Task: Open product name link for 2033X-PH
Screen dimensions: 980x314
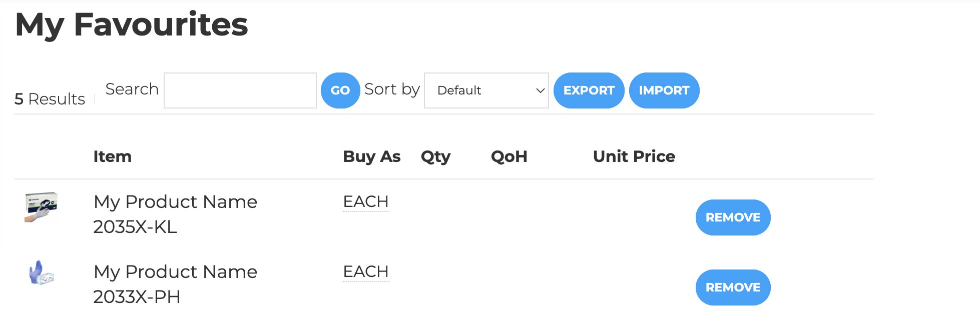Action: tap(175, 272)
